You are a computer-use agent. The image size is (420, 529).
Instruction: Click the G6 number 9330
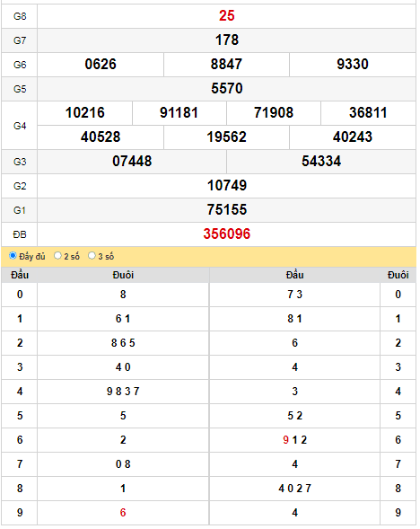(353, 65)
